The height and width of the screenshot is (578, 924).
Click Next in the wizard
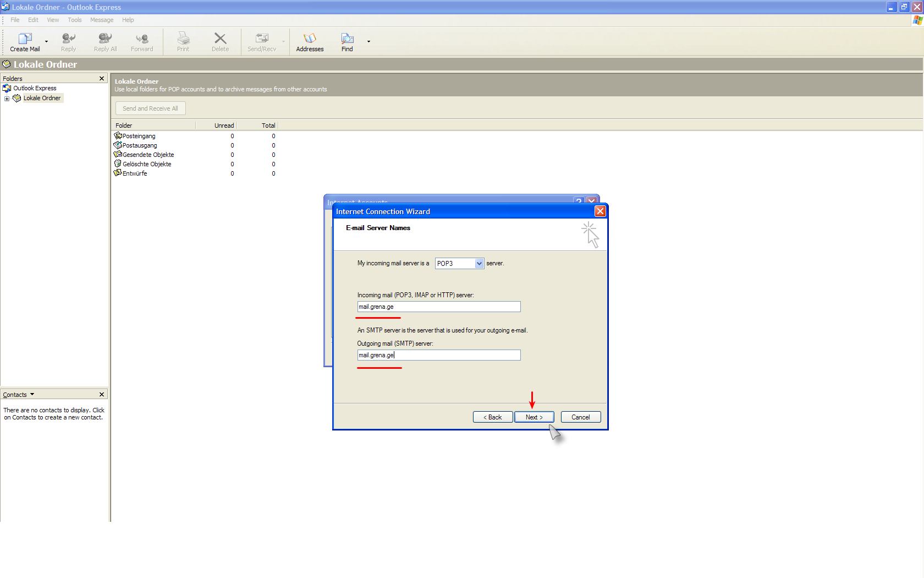(x=533, y=417)
